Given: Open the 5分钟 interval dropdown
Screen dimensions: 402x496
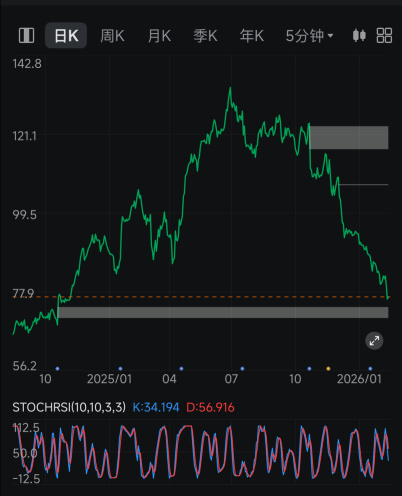Looking at the screenshot, I should (x=309, y=36).
